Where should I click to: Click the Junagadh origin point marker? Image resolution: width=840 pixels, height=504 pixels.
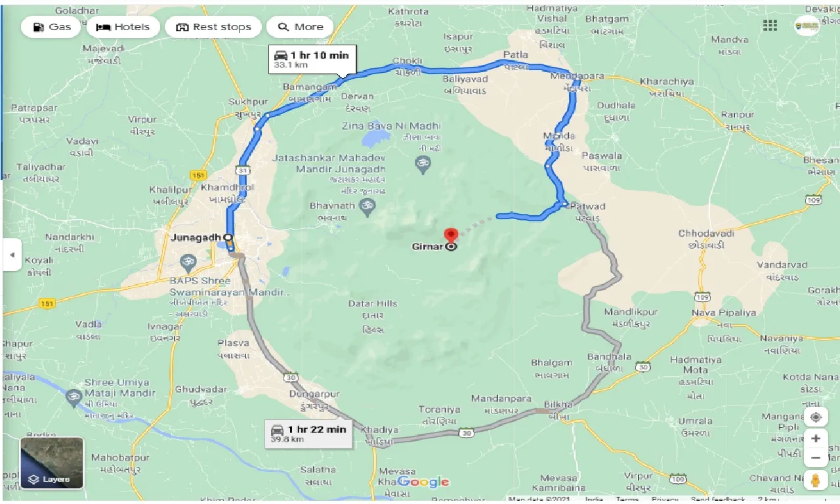pyautogui.click(x=228, y=237)
